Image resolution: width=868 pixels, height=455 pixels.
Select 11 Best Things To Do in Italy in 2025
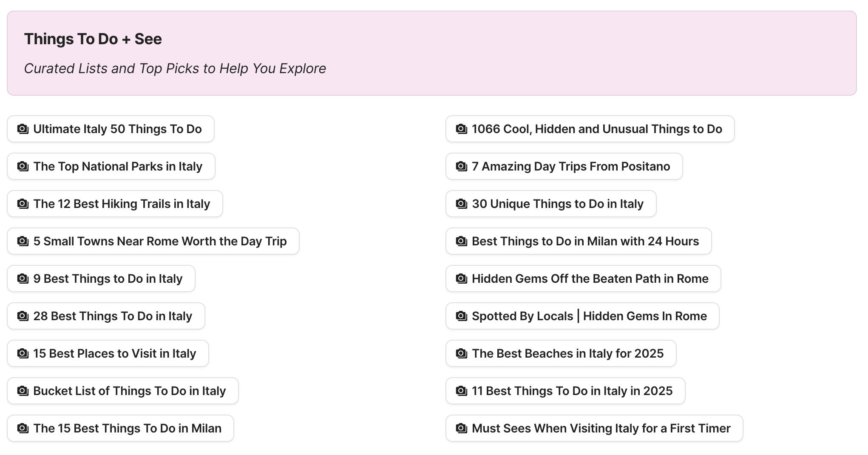(x=565, y=391)
